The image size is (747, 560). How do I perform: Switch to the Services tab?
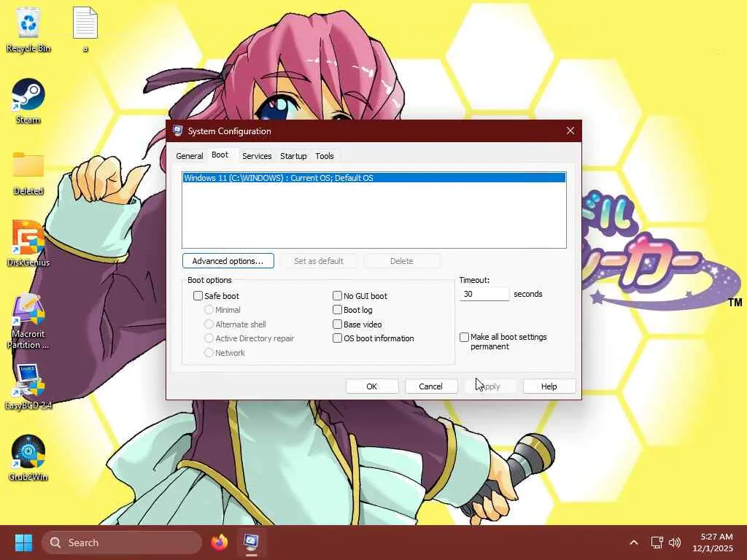[x=257, y=156]
